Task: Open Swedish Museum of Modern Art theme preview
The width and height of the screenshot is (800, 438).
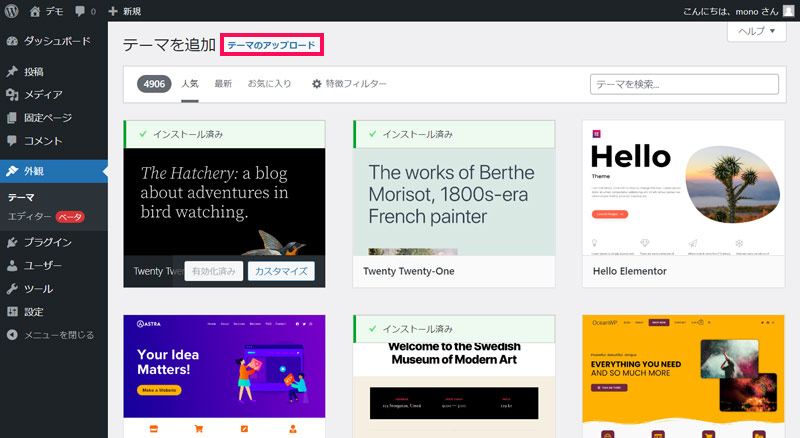Action: coord(454,391)
